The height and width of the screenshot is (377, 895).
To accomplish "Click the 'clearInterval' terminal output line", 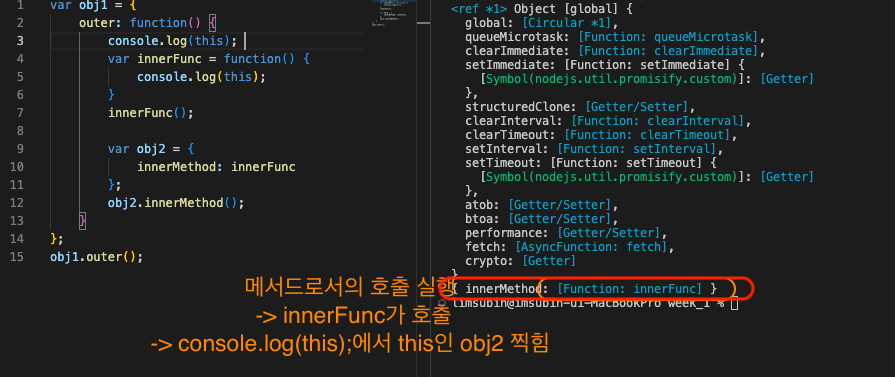I will 607,121.
